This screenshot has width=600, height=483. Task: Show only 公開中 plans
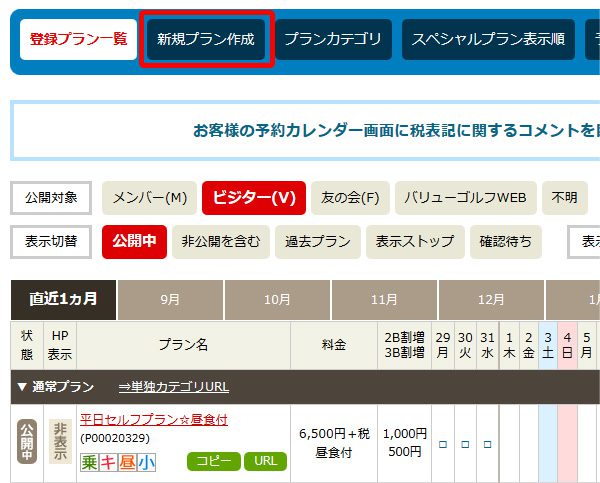click(134, 242)
